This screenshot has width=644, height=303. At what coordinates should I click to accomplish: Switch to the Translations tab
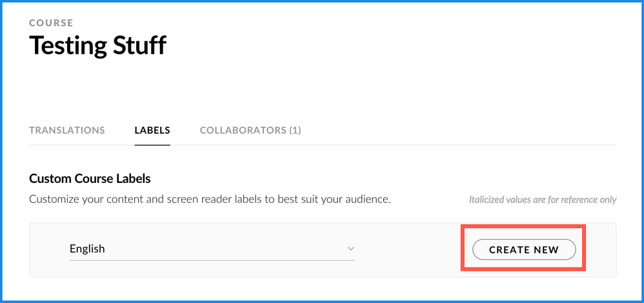pyautogui.click(x=66, y=130)
